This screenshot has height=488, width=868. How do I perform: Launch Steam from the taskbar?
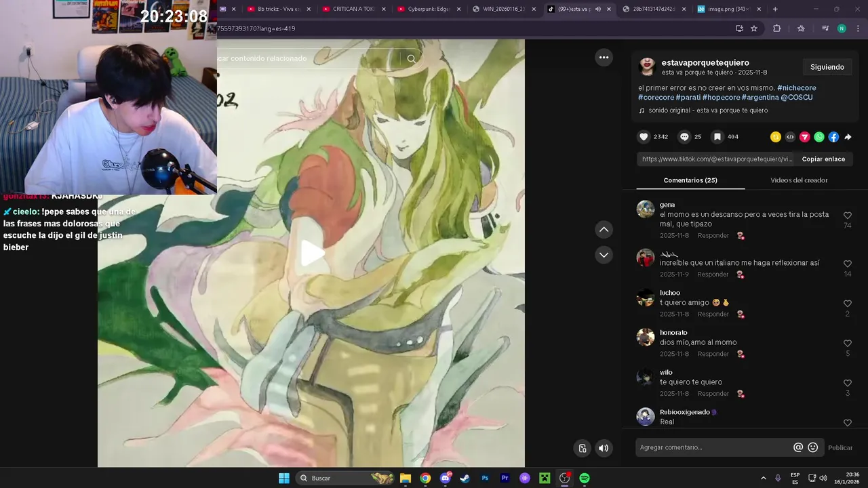point(465,478)
